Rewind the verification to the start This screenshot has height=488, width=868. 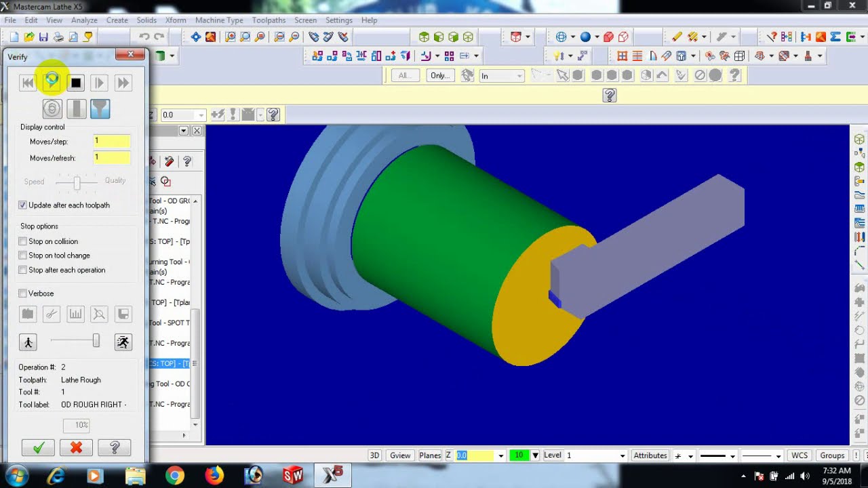point(28,83)
